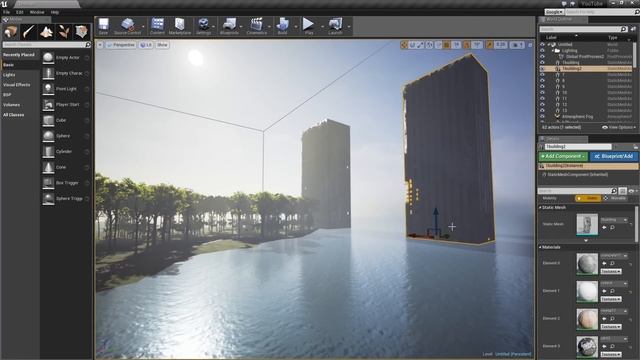Select the Cylinder placement item

[66, 151]
